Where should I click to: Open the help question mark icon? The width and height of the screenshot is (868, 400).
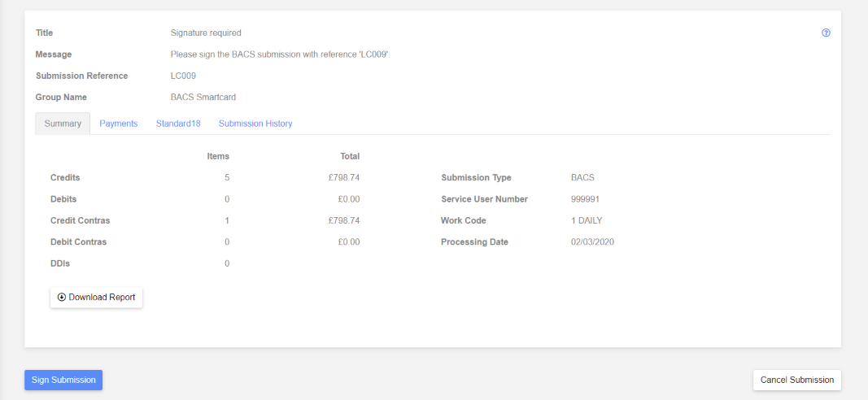coord(826,33)
